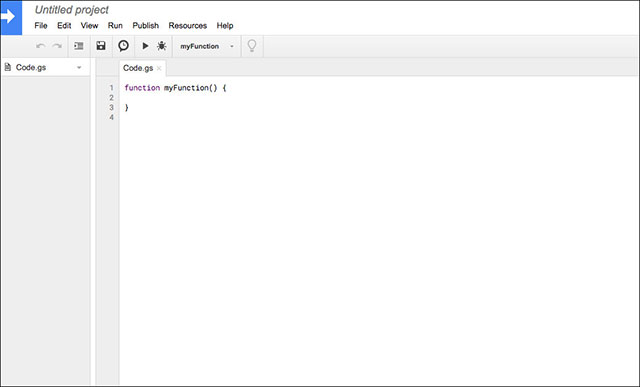Toggle the indent formatting icon
The height and width of the screenshot is (387, 640).
tap(79, 46)
